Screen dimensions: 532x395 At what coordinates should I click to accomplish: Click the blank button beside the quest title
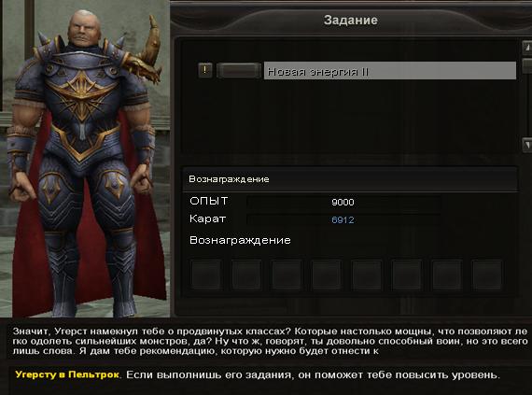coord(239,70)
